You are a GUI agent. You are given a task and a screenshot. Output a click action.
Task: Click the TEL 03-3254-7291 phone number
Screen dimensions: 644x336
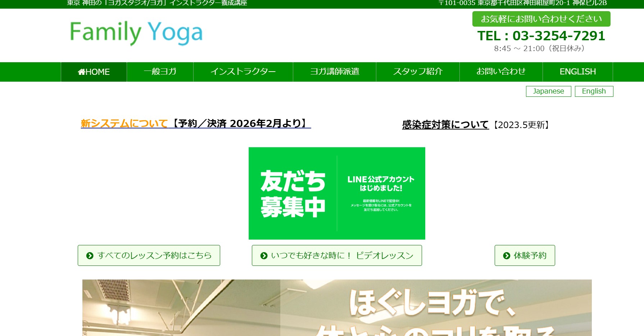(x=541, y=36)
